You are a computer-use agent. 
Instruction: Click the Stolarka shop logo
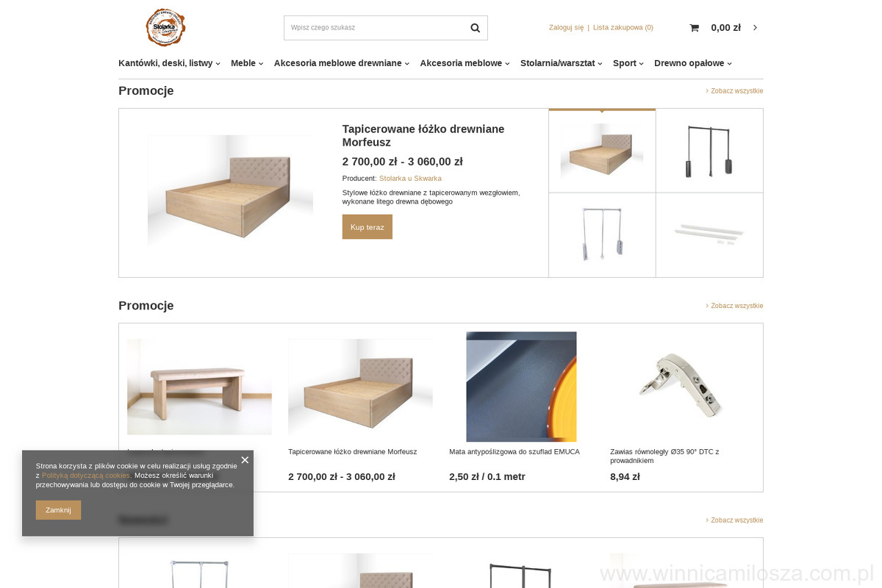point(165,28)
